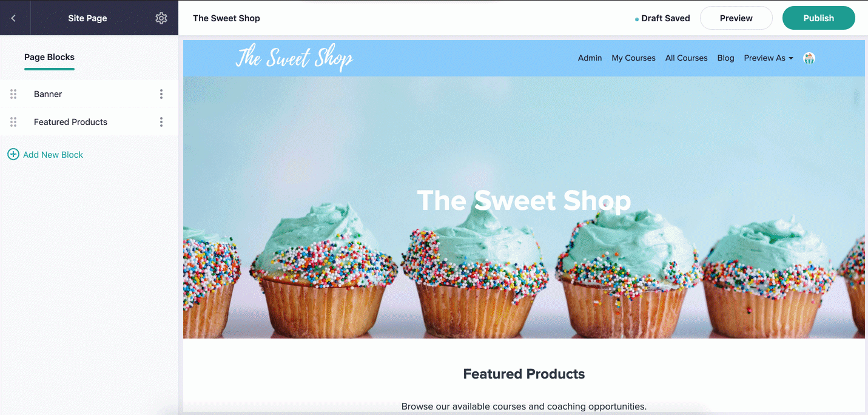The image size is (868, 415).
Task: Open All Courses nav link
Action: (686, 58)
